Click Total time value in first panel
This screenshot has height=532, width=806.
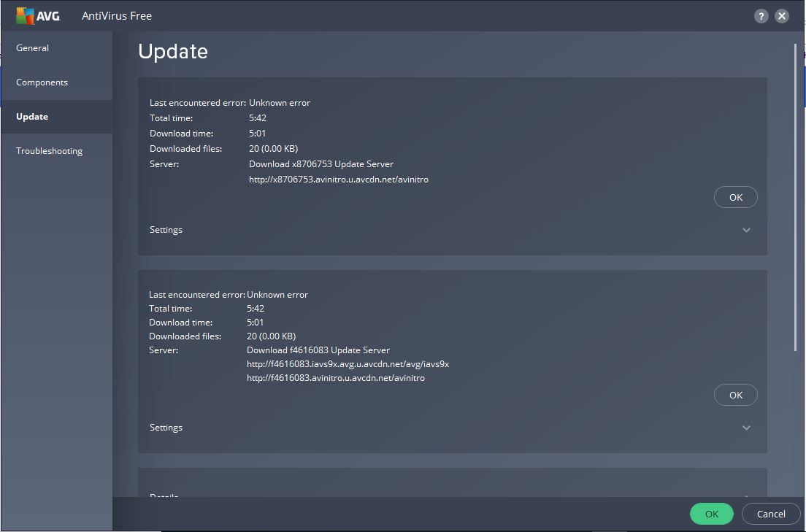pyautogui.click(x=258, y=117)
